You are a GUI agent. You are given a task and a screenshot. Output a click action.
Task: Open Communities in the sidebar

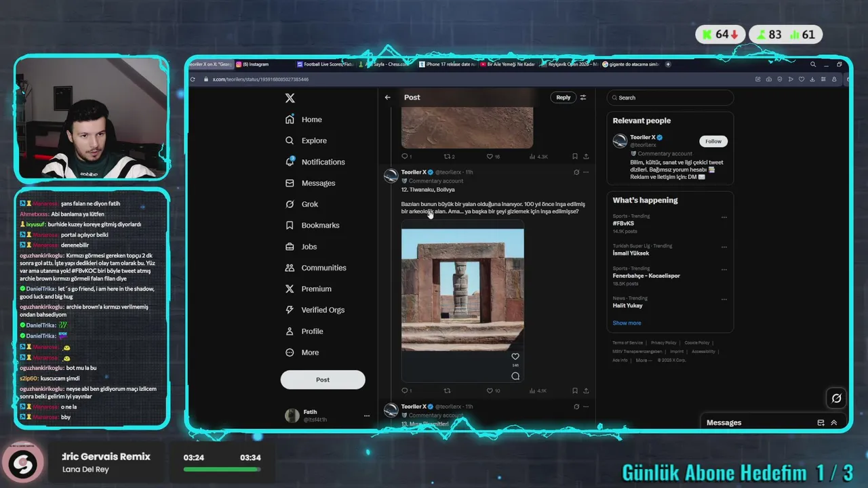(x=315, y=268)
